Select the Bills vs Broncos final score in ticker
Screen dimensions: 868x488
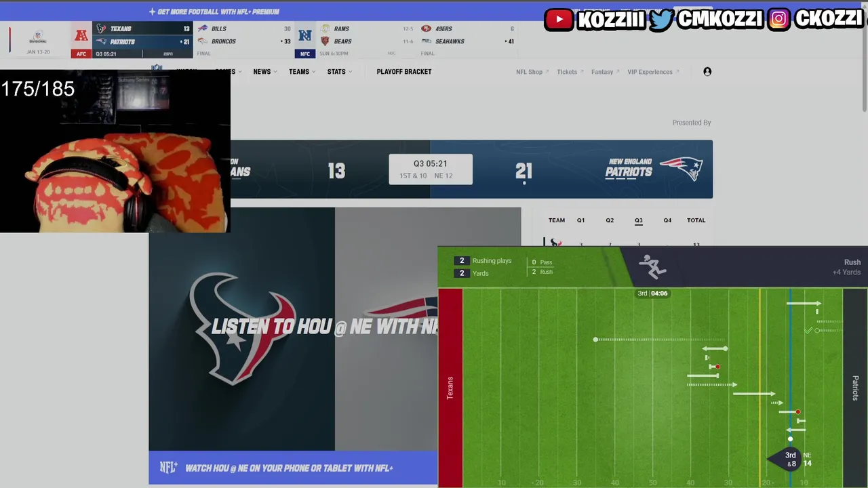coord(243,39)
